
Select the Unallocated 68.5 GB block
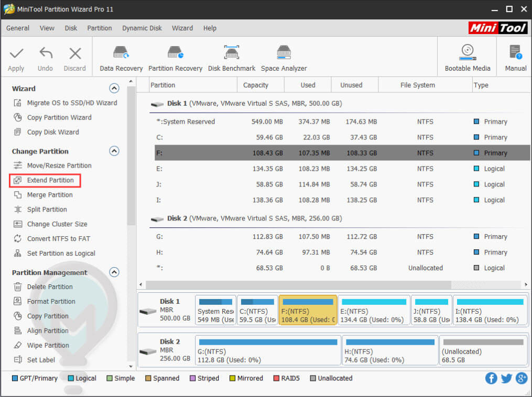click(483, 350)
